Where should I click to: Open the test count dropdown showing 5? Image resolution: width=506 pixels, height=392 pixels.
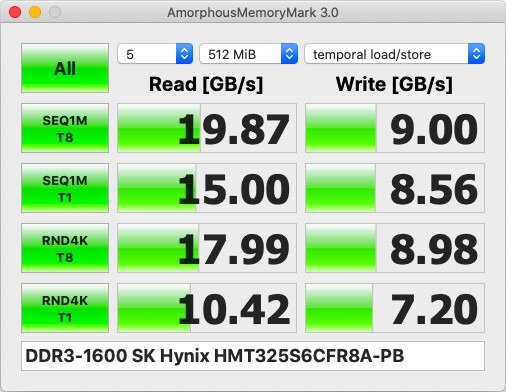coord(155,54)
